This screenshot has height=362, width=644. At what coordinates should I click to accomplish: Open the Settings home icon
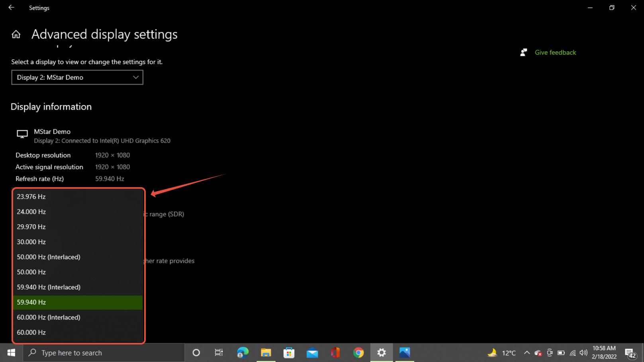click(x=16, y=34)
